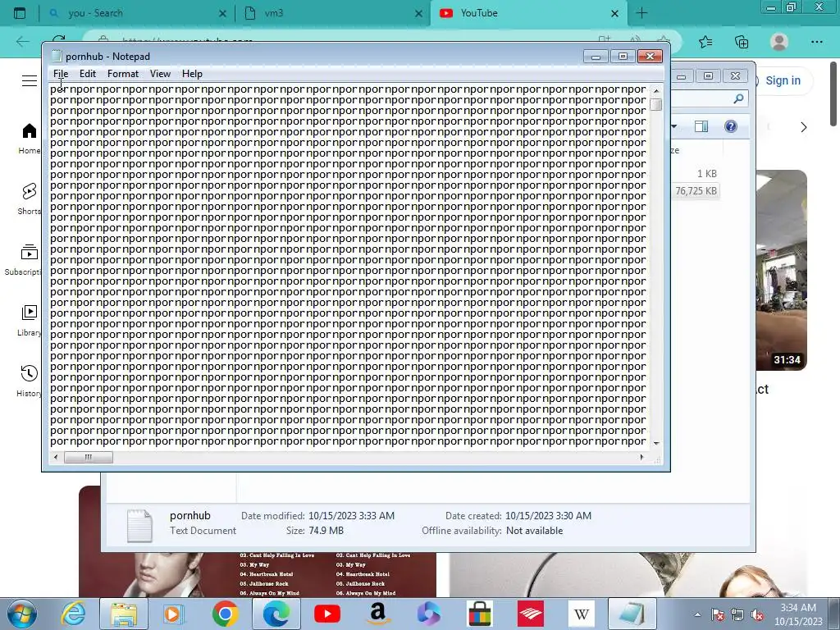Close the YouTube browser tab

click(615, 13)
